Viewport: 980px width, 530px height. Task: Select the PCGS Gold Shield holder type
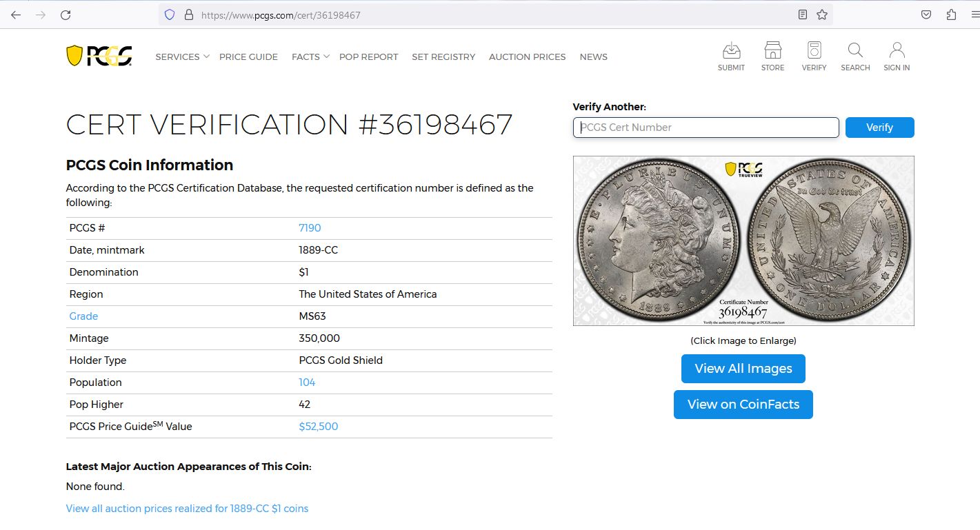pos(341,360)
